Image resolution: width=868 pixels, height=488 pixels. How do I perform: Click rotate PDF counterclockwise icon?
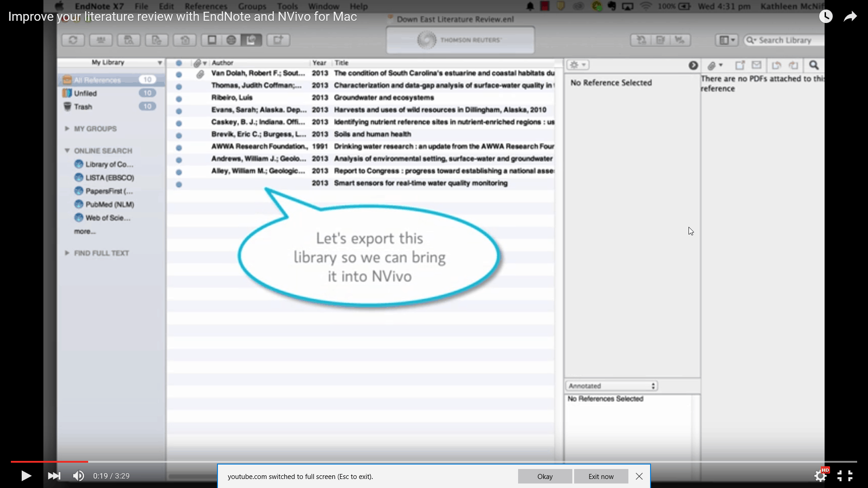coord(776,66)
